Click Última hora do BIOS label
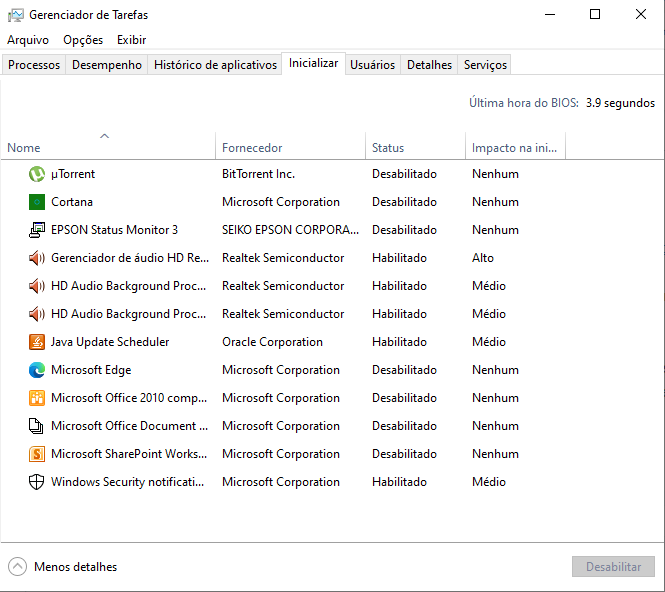The height and width of the screenshot is (592, 665). click(523, 103)
